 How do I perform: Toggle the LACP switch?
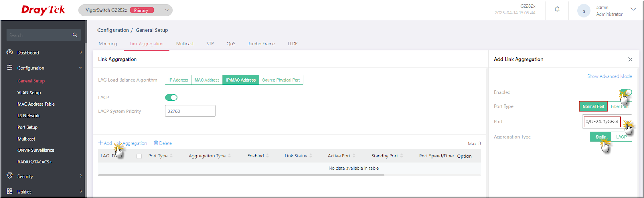[171, 98]
